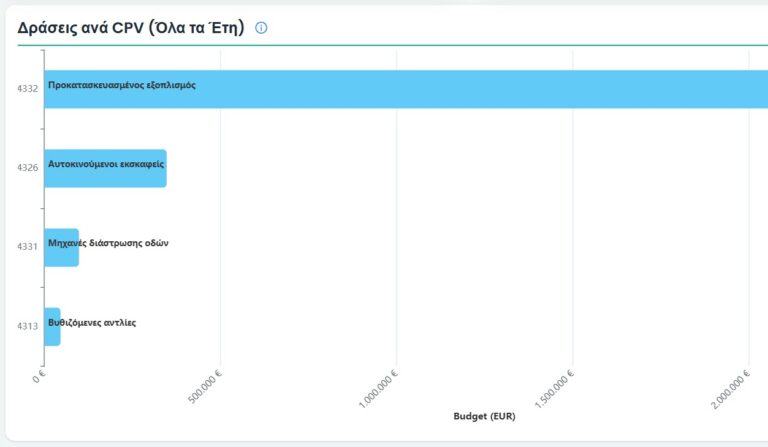
Task: Click the Budget (EUR) axis title
Action: click(x=484, y=416)
